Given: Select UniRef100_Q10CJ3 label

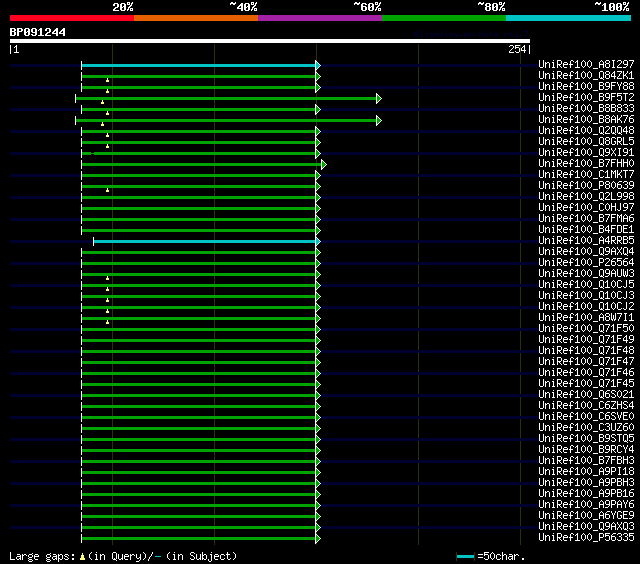Looking at the screenshot, I should pyautogui.click(x=586, y=296).
